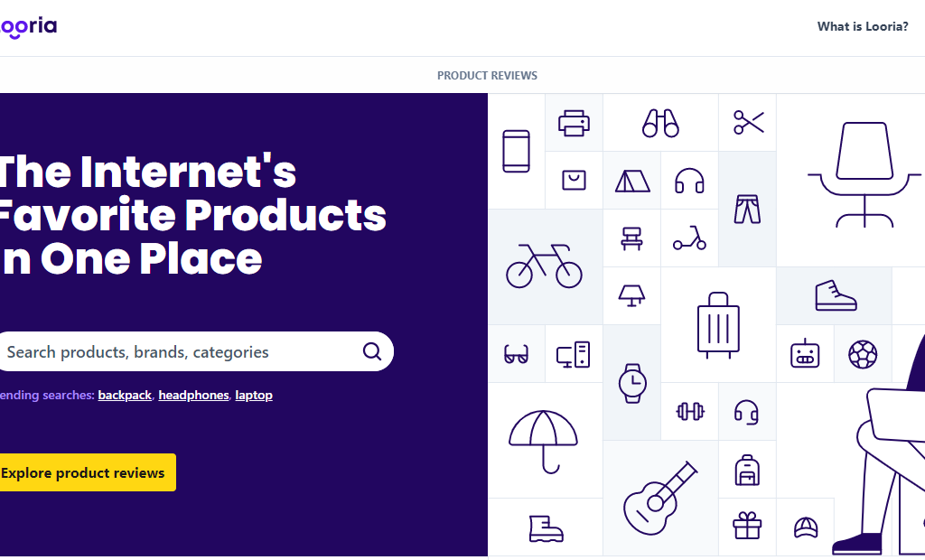Click the wristwatch icon
The width and height of the screenshot is (925, 560).
click(x=632, y=382)
